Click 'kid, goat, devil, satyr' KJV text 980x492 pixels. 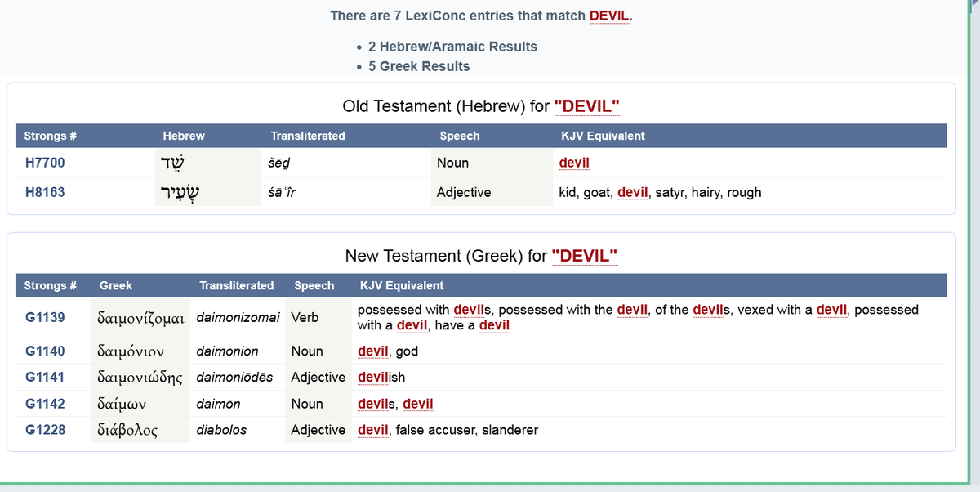tap(660, 192)
